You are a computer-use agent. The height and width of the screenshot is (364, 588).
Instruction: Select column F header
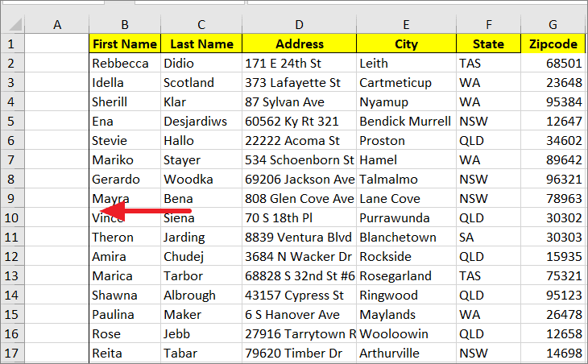point(489,25)
